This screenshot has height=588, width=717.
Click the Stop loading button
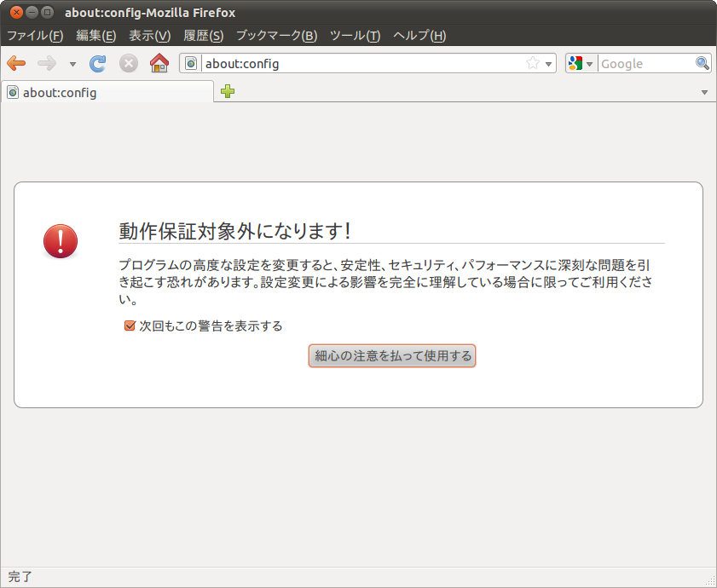[129, 63]
